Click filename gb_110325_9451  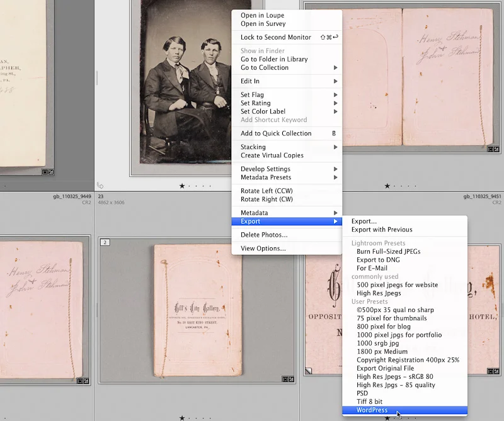pyautogui.click(x=482, y=196)
